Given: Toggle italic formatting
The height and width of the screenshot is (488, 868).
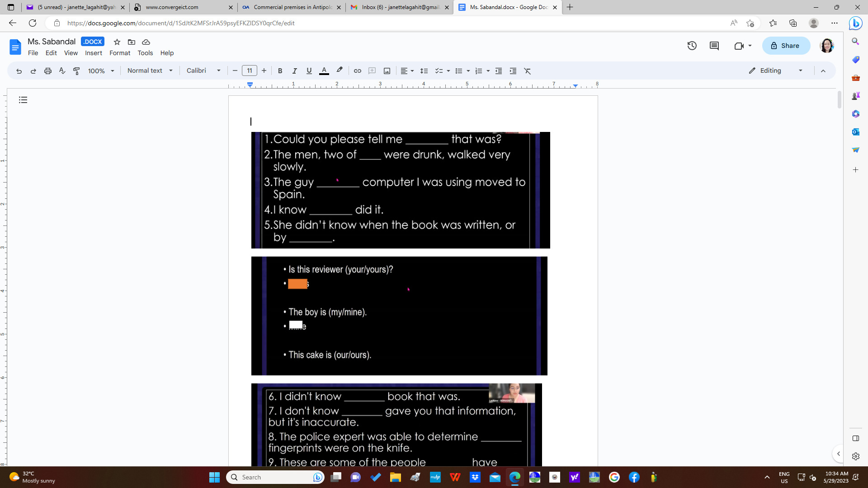Looking at the screenshot, I should pos(294,71).
